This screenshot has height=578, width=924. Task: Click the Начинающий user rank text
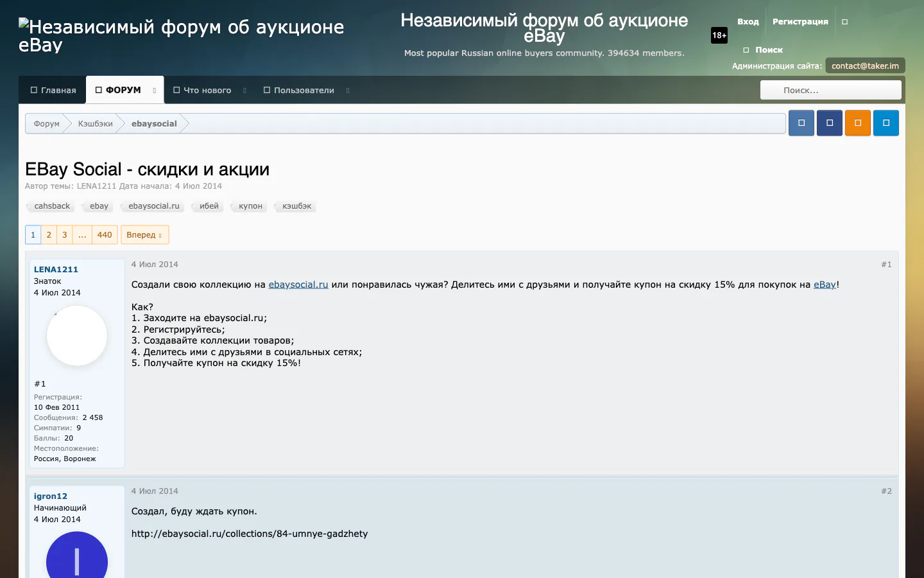[x=60, y=508]
